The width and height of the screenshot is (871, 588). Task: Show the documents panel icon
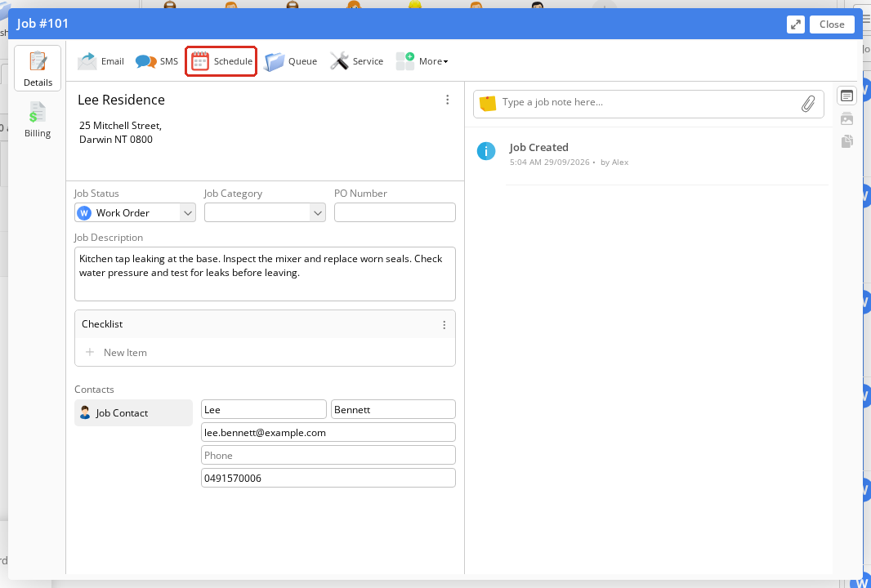(x=846, y=141)
